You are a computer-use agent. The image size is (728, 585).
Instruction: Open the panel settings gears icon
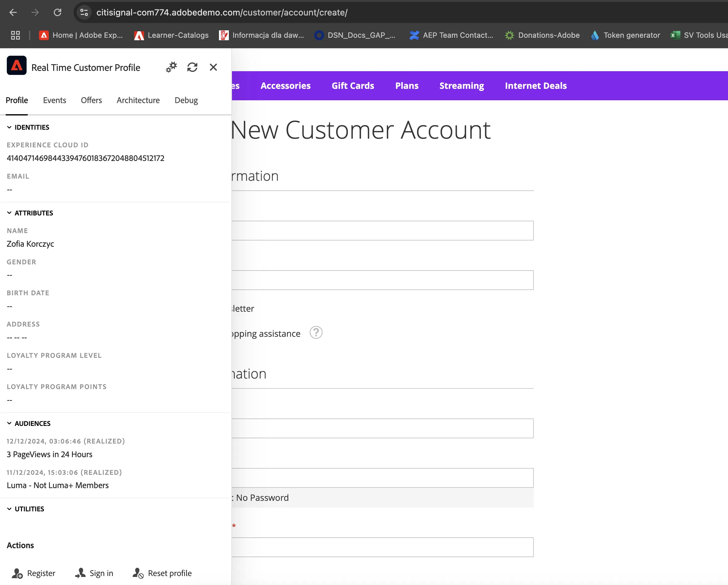click(x=172, y=67)
